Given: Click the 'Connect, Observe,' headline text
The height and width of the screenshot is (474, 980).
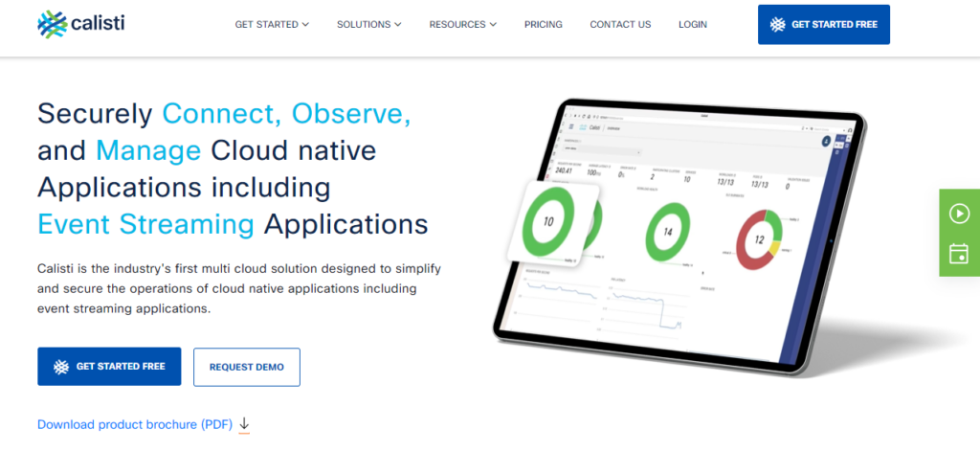Looking at the screenshot, I should pos(286,114).
